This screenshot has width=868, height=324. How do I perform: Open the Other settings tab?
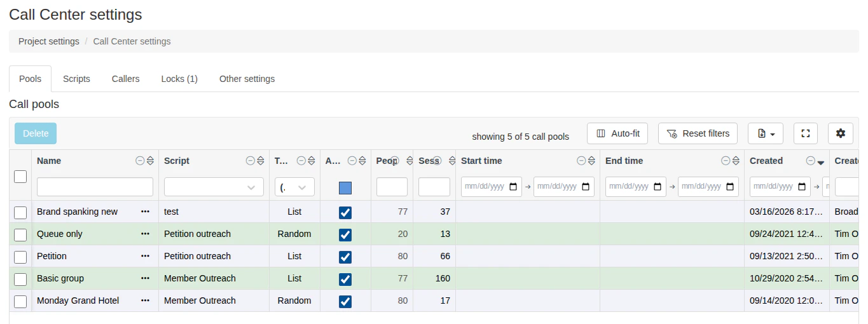(247, 79)
